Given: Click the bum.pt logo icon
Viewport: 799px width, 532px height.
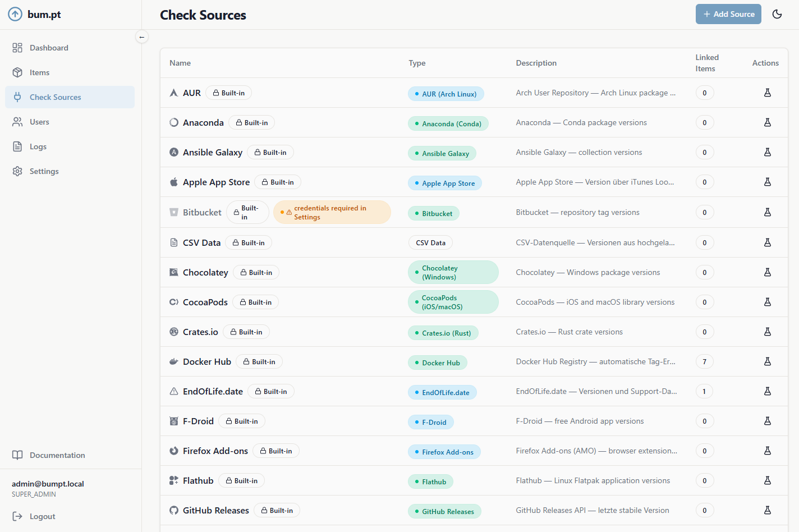Looking at the screenshot, I should click(15, 15).
